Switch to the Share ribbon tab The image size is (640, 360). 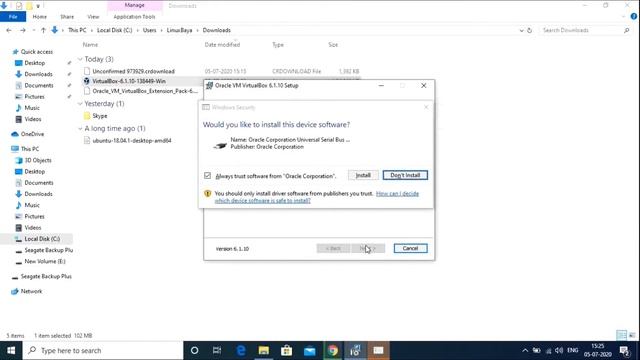[67, 17]
